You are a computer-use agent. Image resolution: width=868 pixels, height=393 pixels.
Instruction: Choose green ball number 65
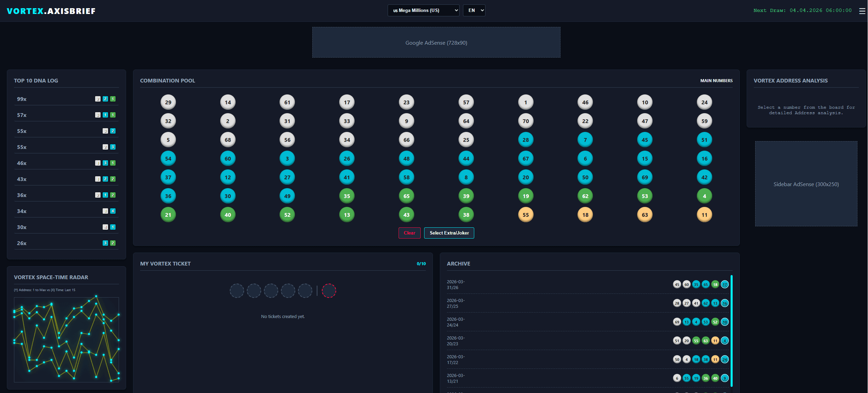[406, 196]
